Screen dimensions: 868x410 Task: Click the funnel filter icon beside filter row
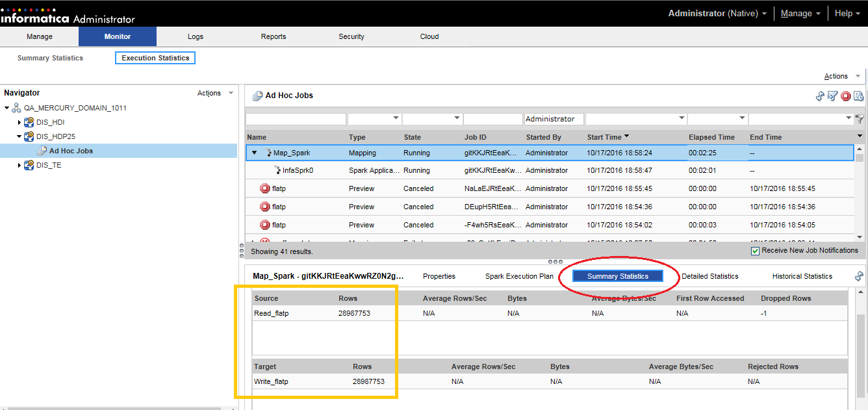coord(860,119)
